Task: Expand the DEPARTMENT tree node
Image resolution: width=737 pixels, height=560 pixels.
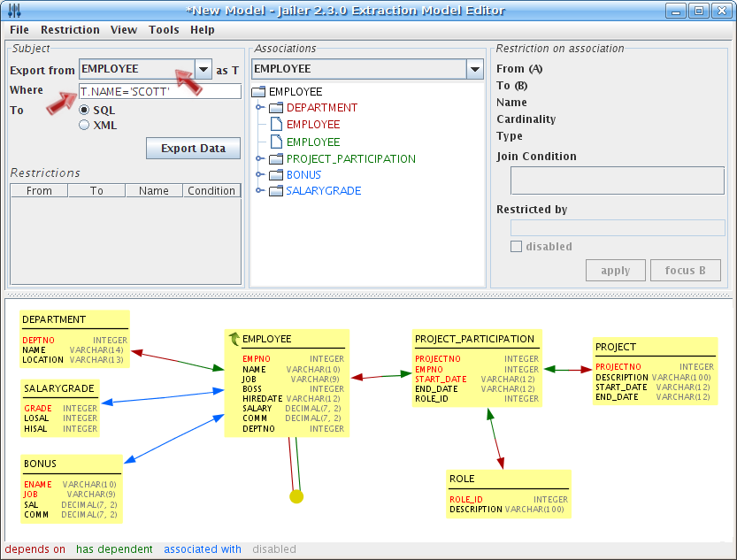Action: pos(260,108)
